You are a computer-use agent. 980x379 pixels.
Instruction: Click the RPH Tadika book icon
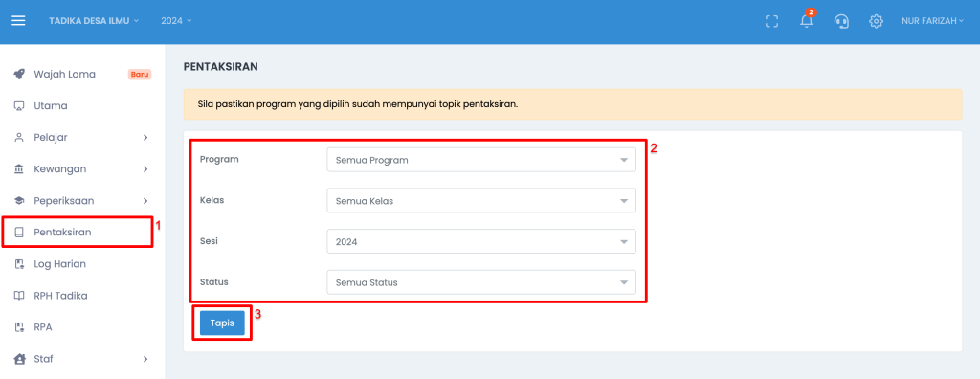[x=19, y=295]
